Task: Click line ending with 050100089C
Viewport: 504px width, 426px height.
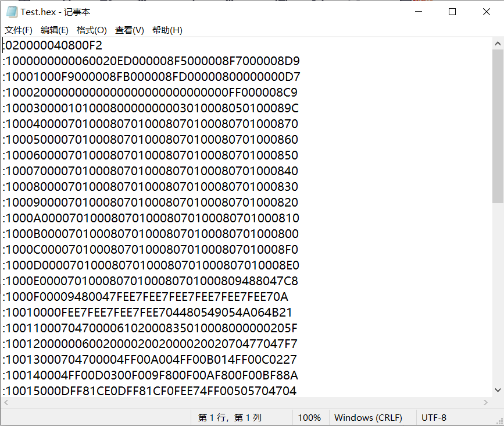Action: [151, 108]
